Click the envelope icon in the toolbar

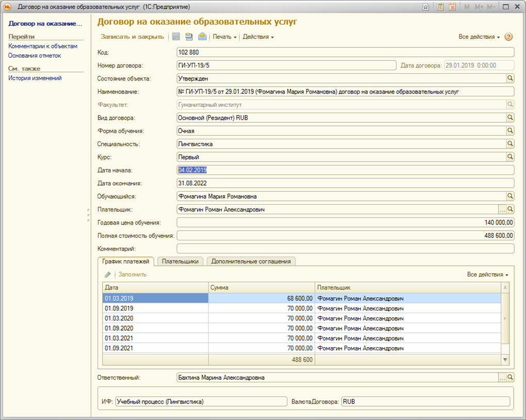point(202,37)
